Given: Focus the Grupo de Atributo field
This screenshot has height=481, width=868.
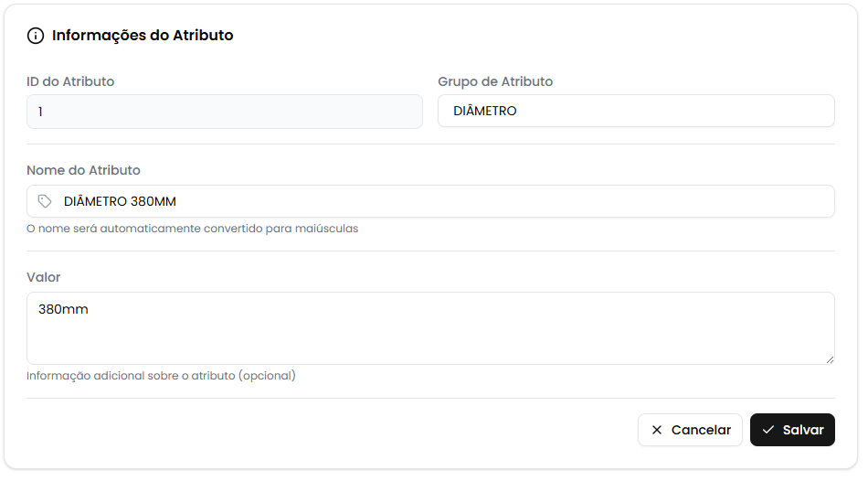Looking at the screenshot, I should coord(635,112).
